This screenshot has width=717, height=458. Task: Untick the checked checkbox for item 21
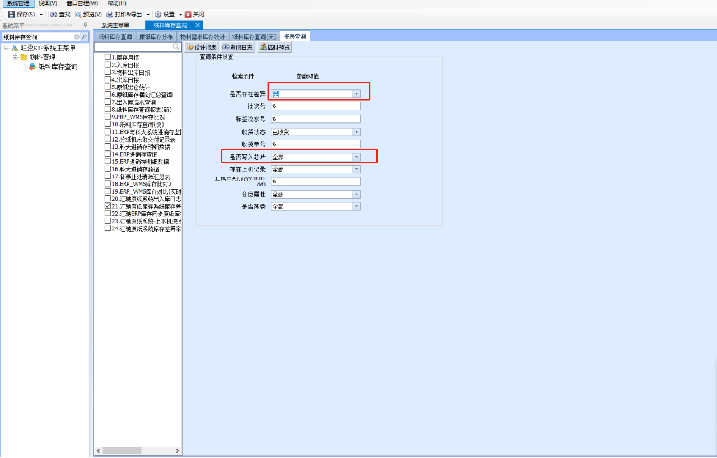click(108, 206)
